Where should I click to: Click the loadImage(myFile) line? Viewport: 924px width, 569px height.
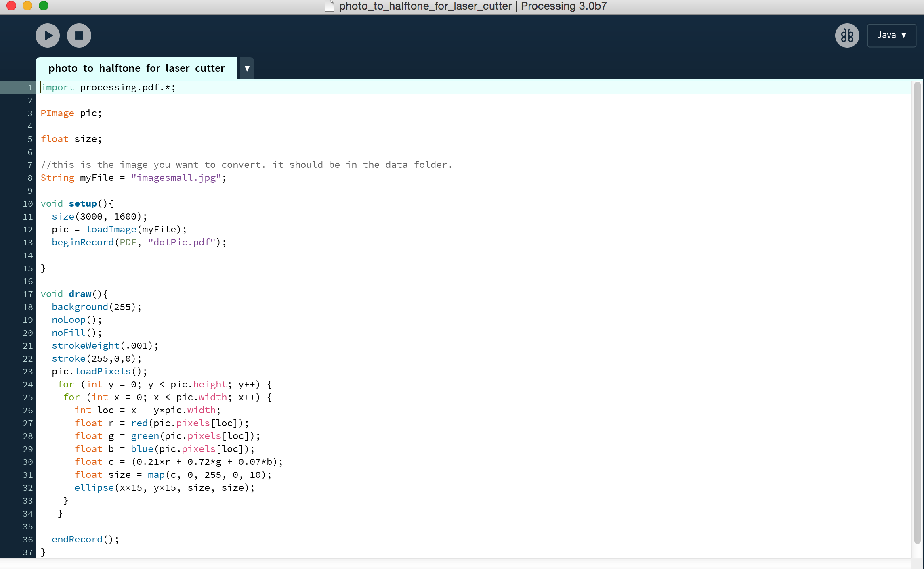click(120, 229)
